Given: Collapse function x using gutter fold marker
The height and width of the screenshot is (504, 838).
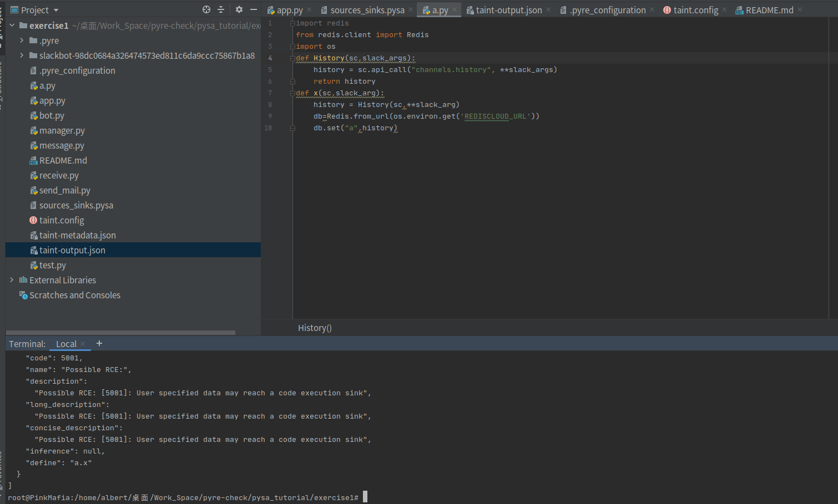Looking at the screenshot, I should pos(292,93).
